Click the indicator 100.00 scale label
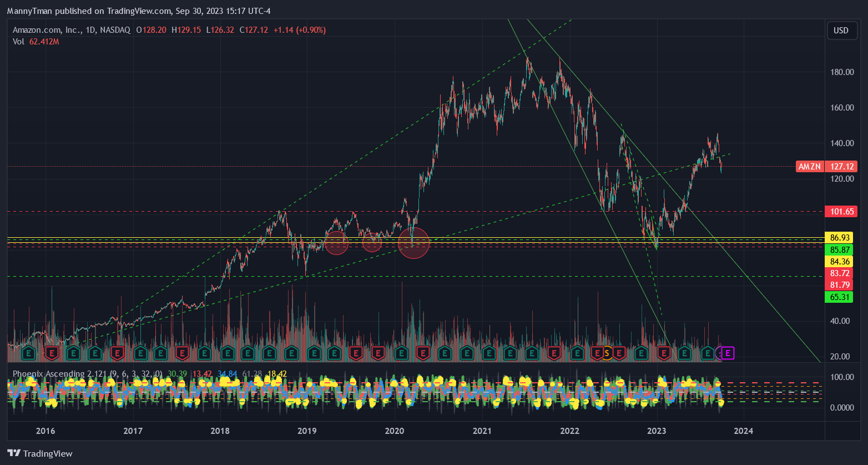868x465 pixels. point(842,377)
